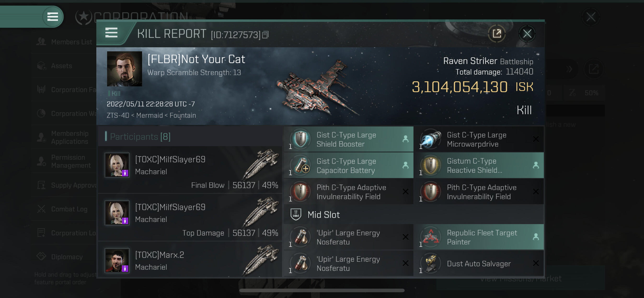
Task: Click the share kill report icon
Action: pos(496,34)
